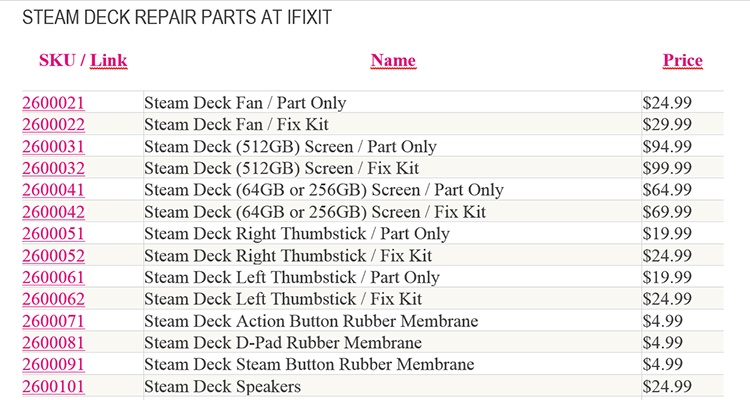The height and width of the screenshot is (400, 750).
Task: Click the 2600042 SKU link
Action: (53, 212)
